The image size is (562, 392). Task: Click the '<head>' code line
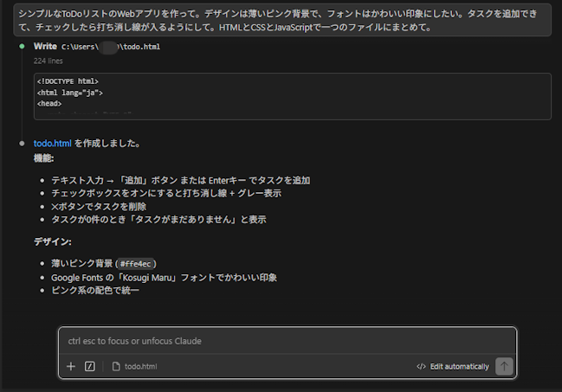click(x=49, y=104)
